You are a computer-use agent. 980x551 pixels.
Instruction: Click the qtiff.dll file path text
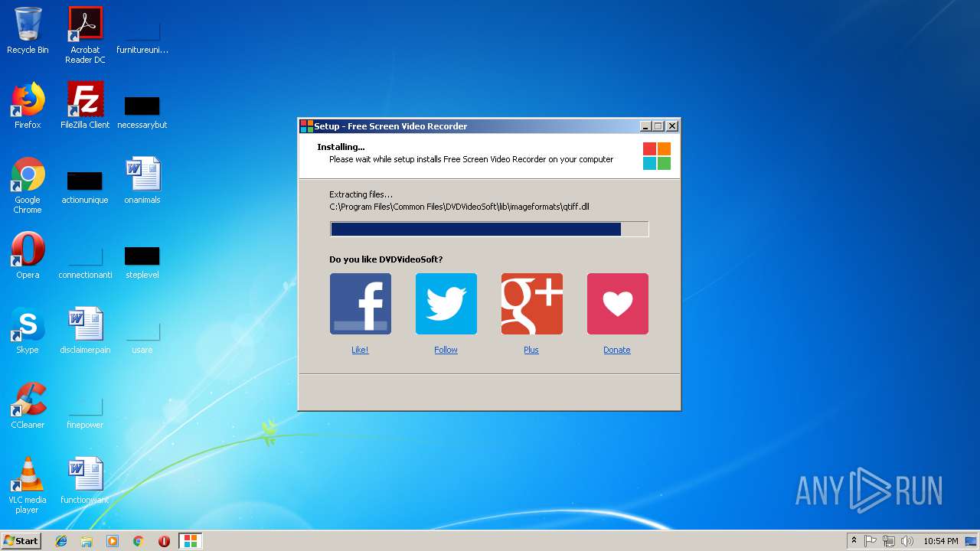tap(459, 207)
